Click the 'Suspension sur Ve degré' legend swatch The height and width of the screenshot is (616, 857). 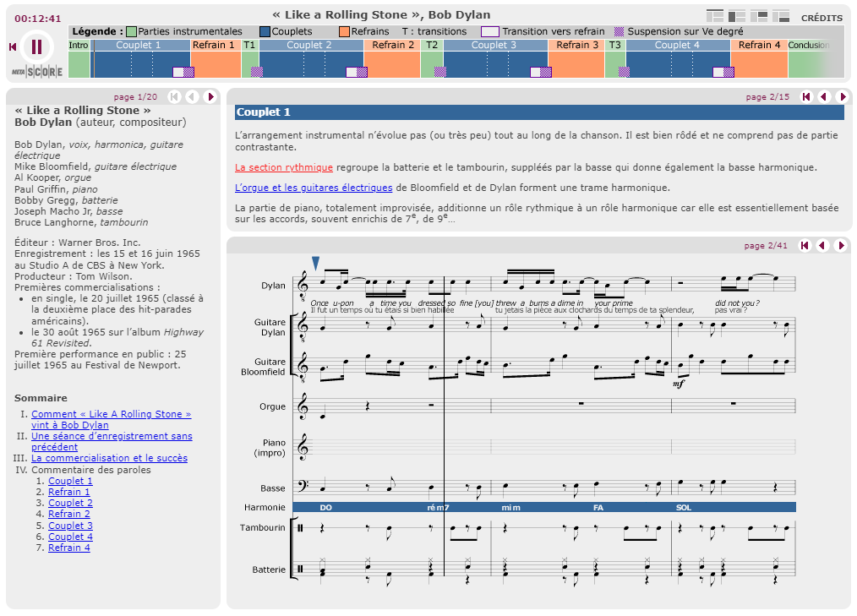620,32
